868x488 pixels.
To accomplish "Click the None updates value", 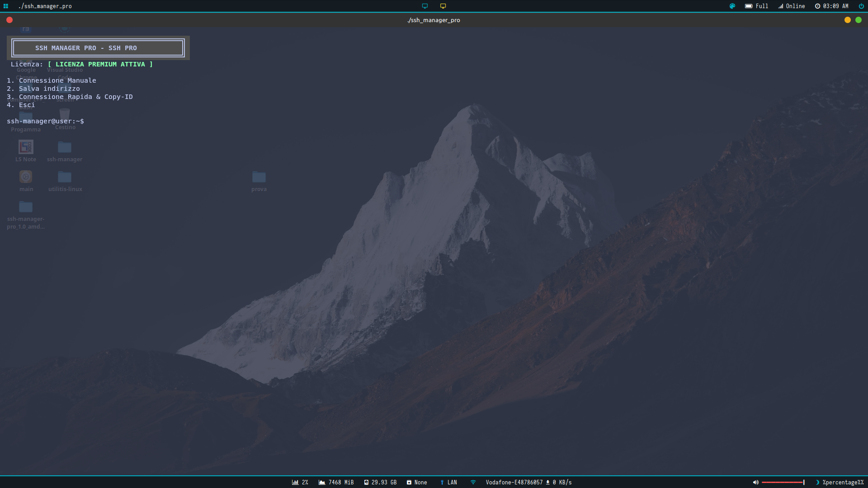I will (421, 483).
